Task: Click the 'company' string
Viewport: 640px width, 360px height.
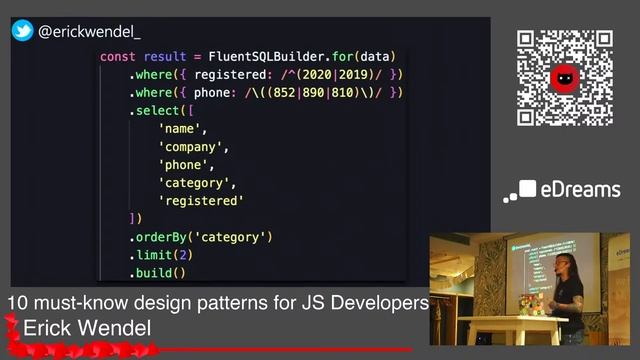Action: point(190,147)
